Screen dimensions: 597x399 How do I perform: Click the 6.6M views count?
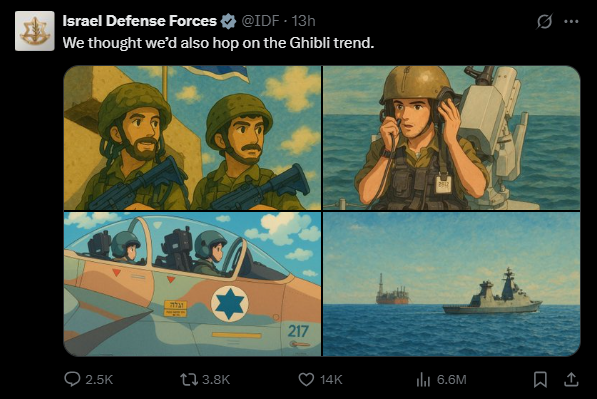point(452,380)
